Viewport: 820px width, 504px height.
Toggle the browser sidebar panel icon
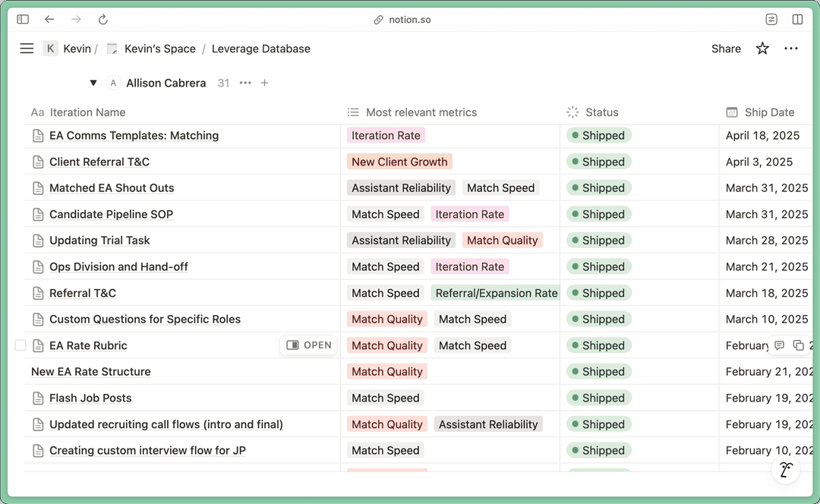(23, 20)
